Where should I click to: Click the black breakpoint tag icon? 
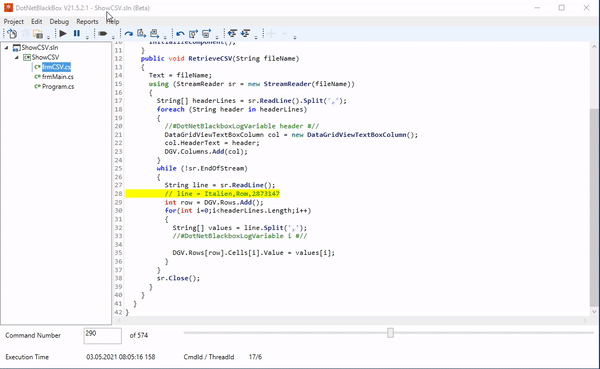pyautogui.click(x=102, y=34)
